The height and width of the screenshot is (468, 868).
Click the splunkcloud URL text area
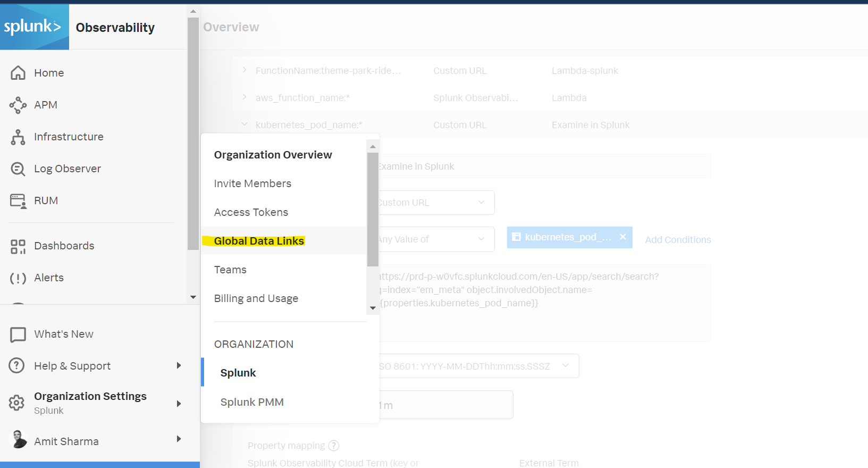pos(545,303)
